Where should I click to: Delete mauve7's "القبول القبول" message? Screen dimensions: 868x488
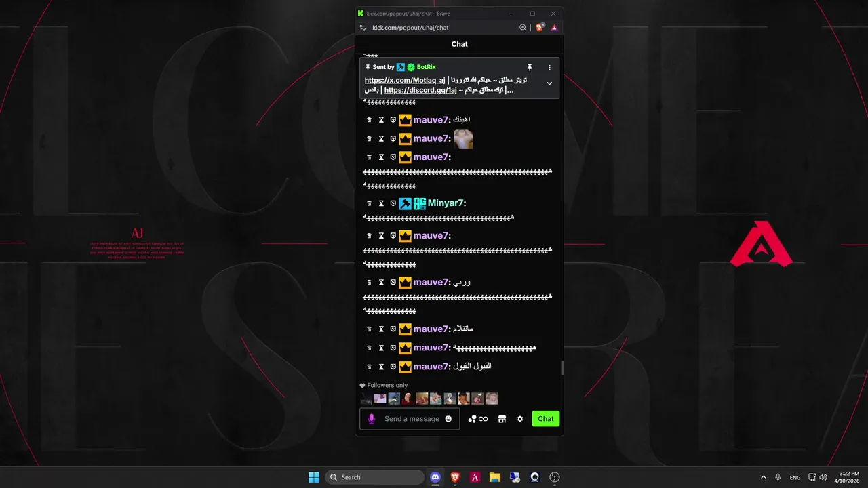(369, 367)
